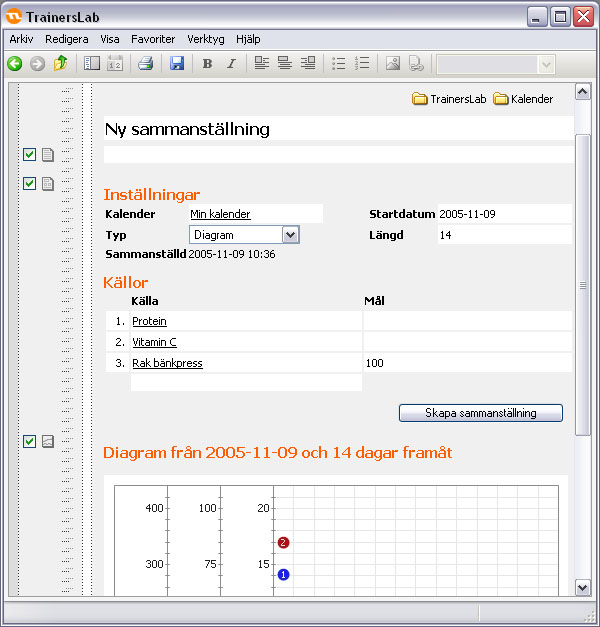Toggle bold text formatting
Viewport: 600px width, 627px height.
[207, 64]
